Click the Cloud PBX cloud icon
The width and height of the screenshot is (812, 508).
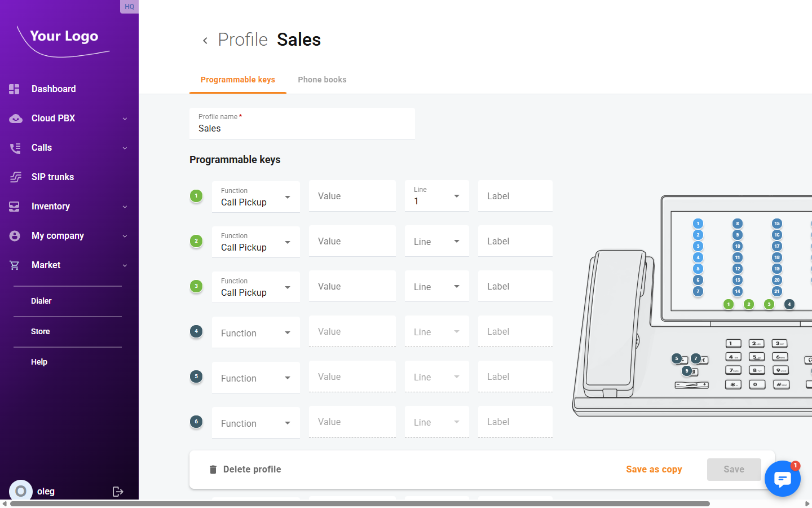click(x=15, y=119)
